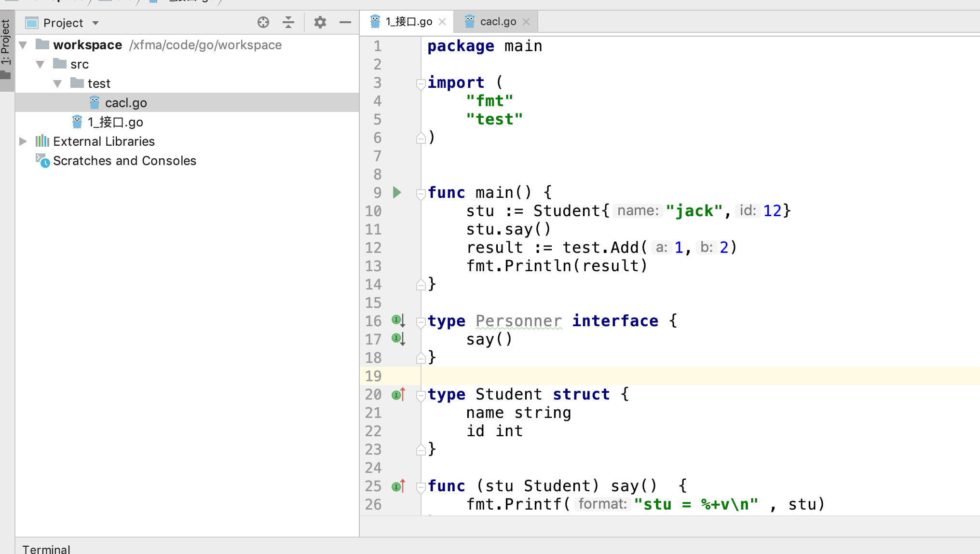Hide the Project panel with minus icon
The height and width of the screenshot is (554, 980).
tap(345, 22)
